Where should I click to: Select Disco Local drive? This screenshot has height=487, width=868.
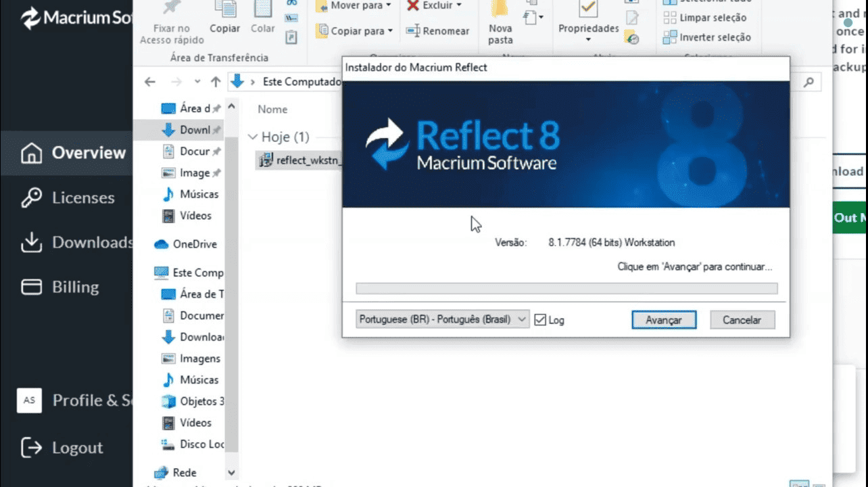click(192, 444)
